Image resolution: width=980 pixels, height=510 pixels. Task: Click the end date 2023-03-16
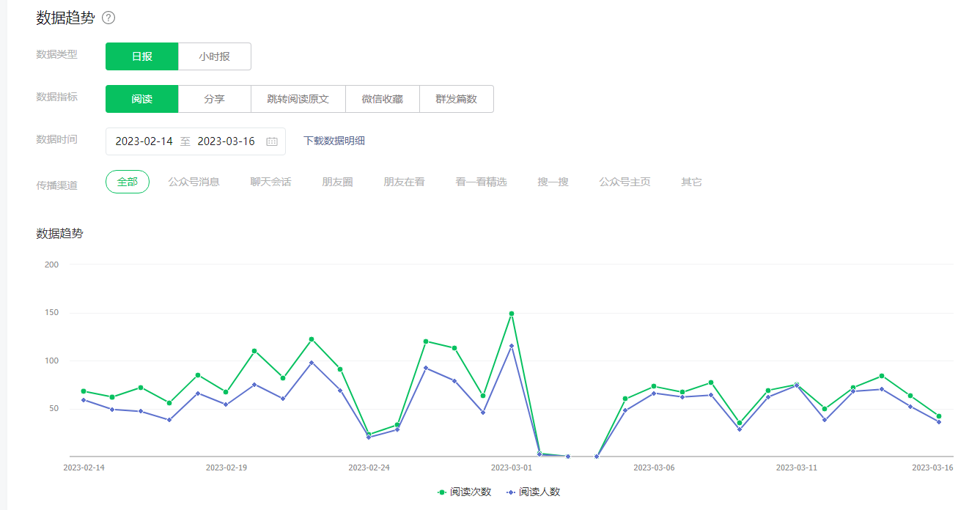226,141
